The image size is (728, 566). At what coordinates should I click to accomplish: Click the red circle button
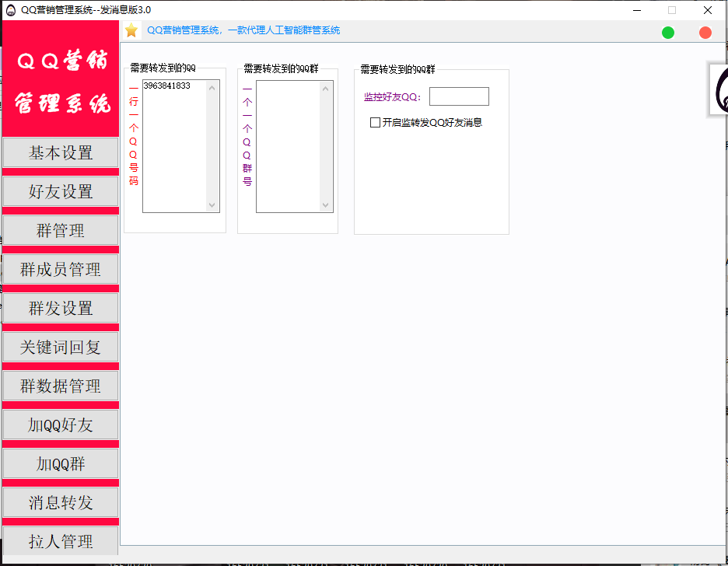pyautogui.click(x=705, y=32)
